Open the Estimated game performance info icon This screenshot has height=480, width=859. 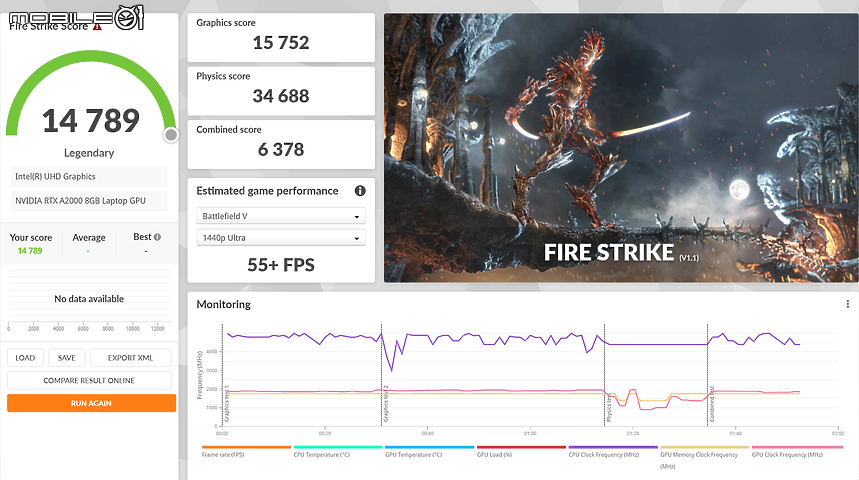coord(360,191)
